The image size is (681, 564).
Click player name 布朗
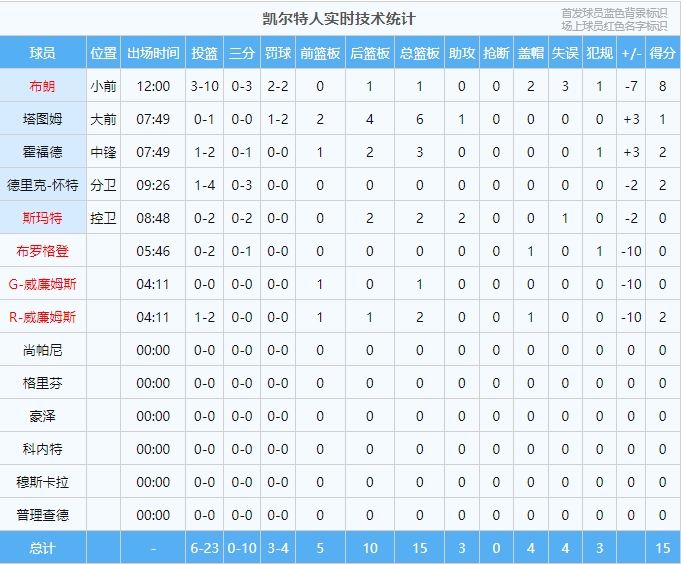click(x=43, y=86)
